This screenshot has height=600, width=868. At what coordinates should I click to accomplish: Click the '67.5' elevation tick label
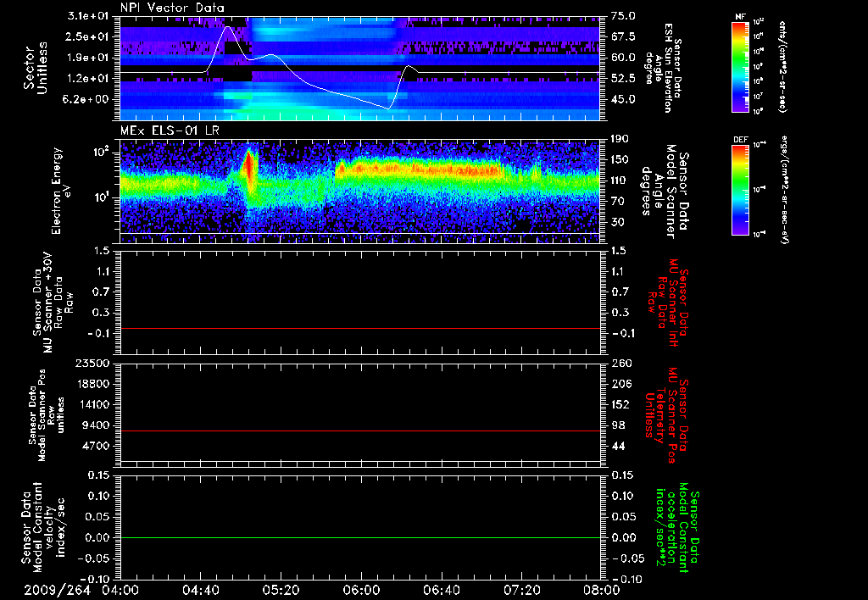click(623, 36)
